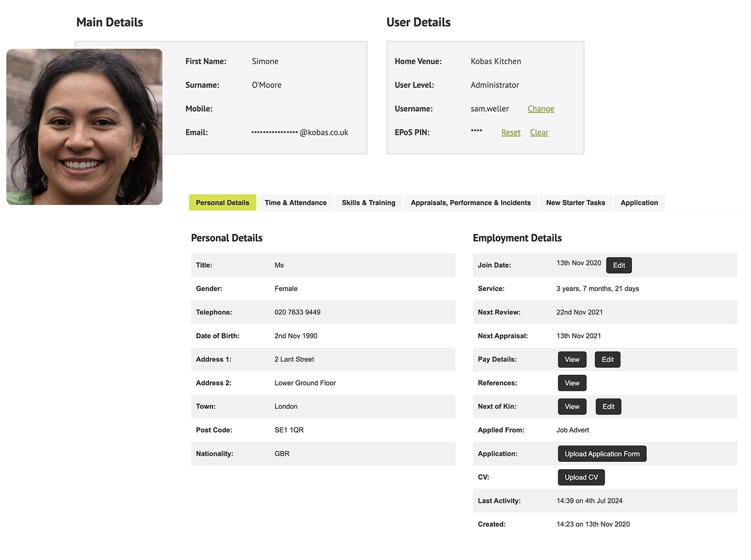Reset the EPoS PIN
The width and height of the screenshot is (751, 560).
[511, 132]
